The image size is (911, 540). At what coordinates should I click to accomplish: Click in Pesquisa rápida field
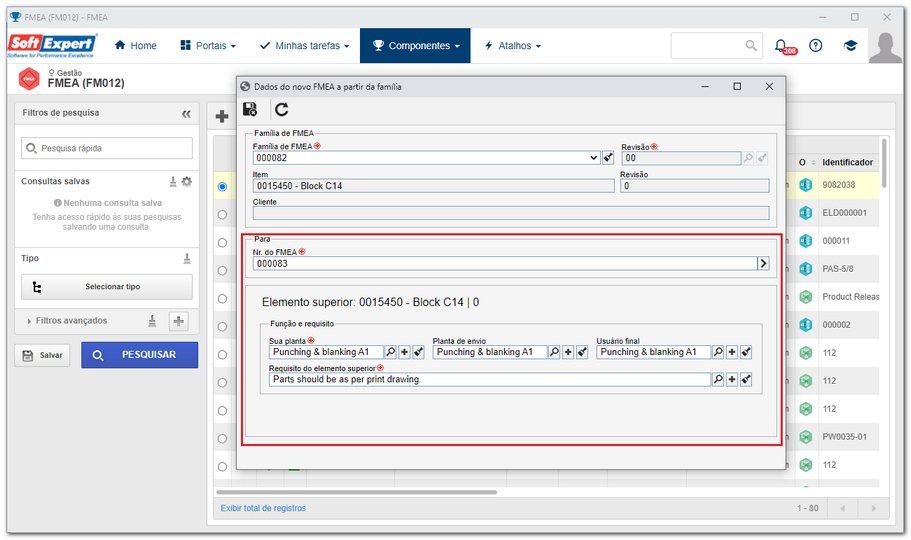point(107,148)
